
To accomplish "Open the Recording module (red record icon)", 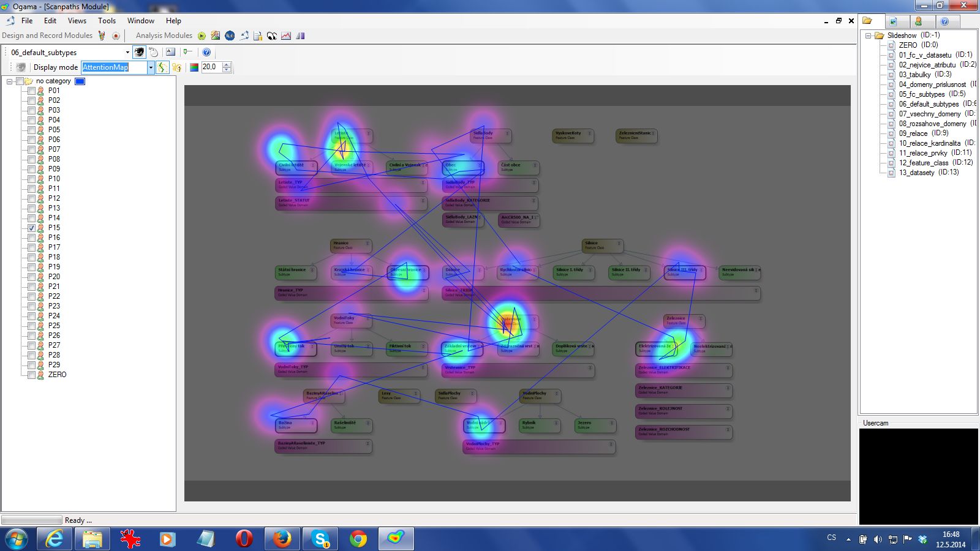I will tap(116, 36).
